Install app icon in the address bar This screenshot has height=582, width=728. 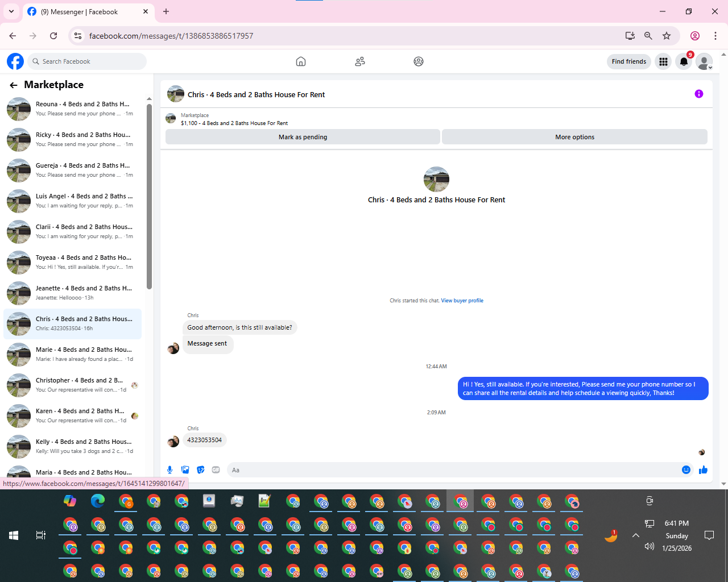pyautogui.click(x=630, y=36)
